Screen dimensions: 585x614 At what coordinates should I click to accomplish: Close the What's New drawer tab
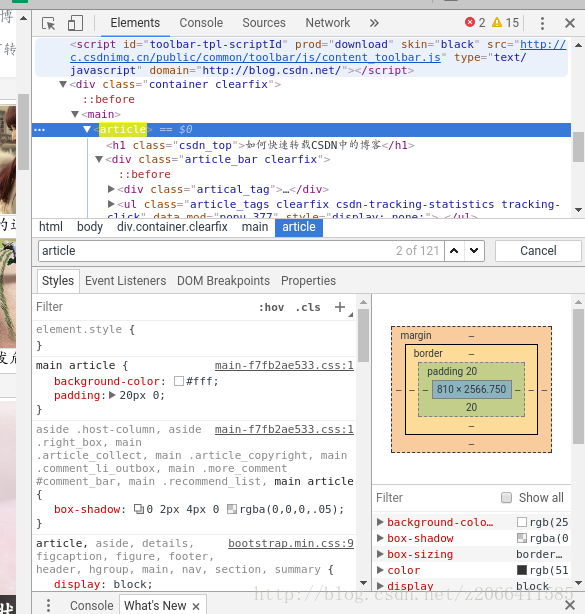pos(196,606)
